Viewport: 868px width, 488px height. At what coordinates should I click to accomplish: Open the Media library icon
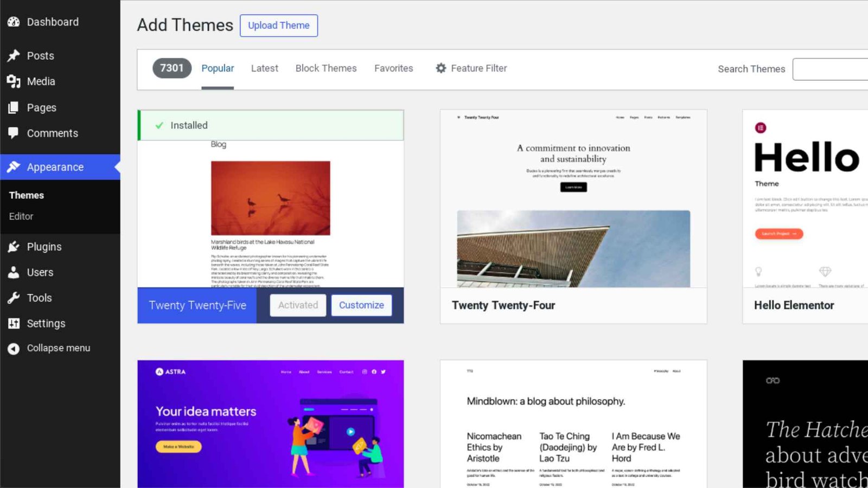[14, 81]
